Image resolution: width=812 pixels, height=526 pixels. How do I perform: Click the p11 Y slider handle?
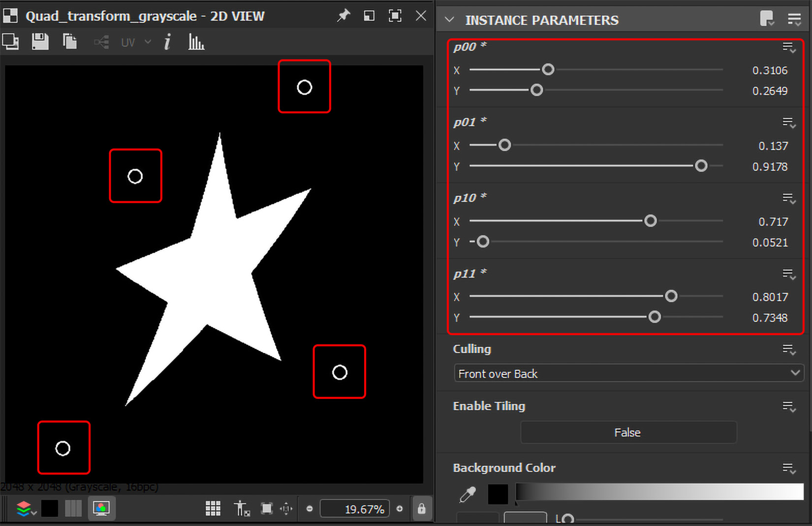tap(654, 317)
